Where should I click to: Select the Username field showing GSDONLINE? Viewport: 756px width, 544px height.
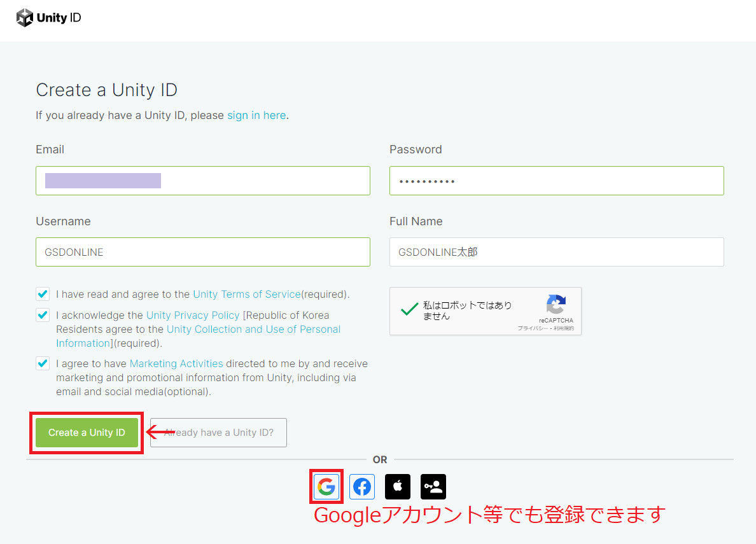(202, 252)
